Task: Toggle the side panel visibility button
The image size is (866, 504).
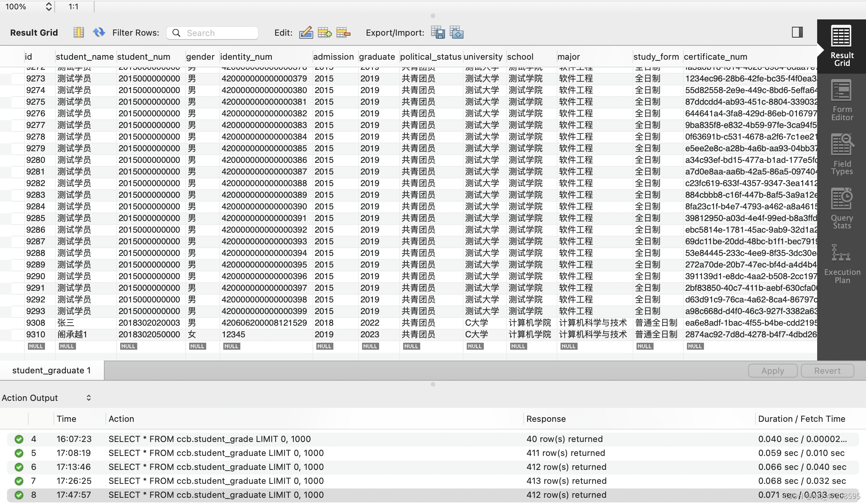Action: (797, 32)
